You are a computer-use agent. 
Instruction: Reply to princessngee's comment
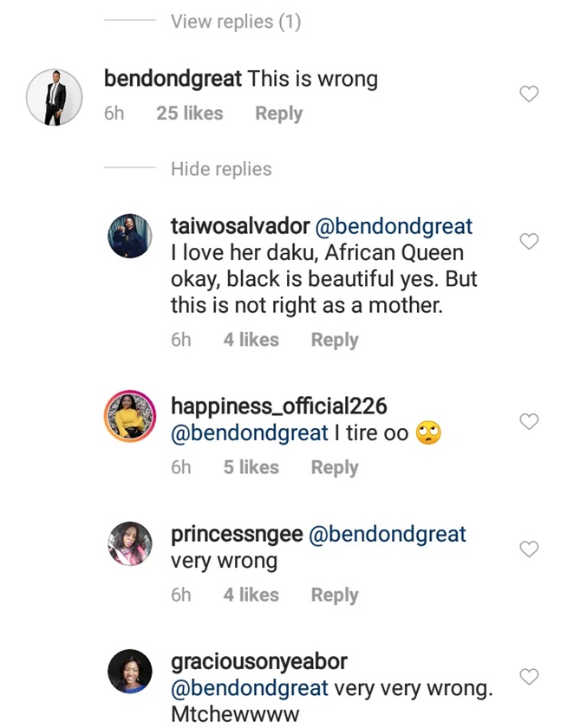pos(334,595)
